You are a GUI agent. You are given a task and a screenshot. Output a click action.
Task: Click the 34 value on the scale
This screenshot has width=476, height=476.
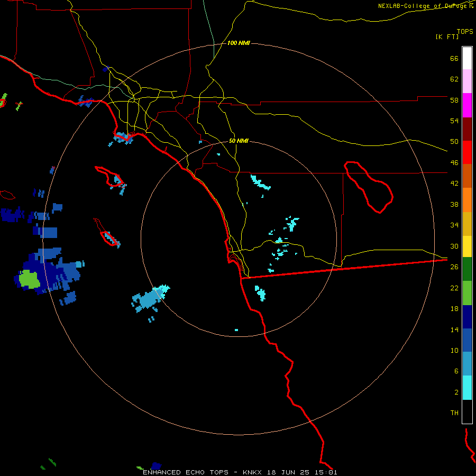click(x=454, y=225)
